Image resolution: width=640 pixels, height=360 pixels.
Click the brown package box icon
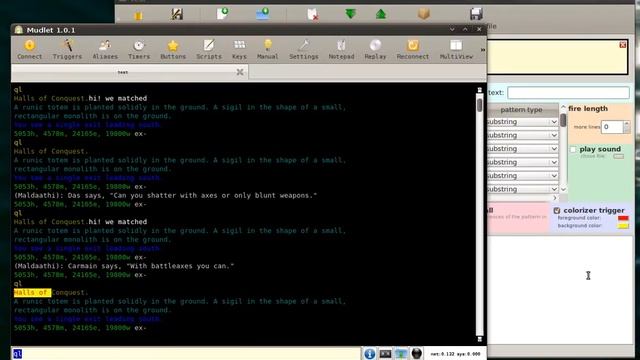click(424, 13)
